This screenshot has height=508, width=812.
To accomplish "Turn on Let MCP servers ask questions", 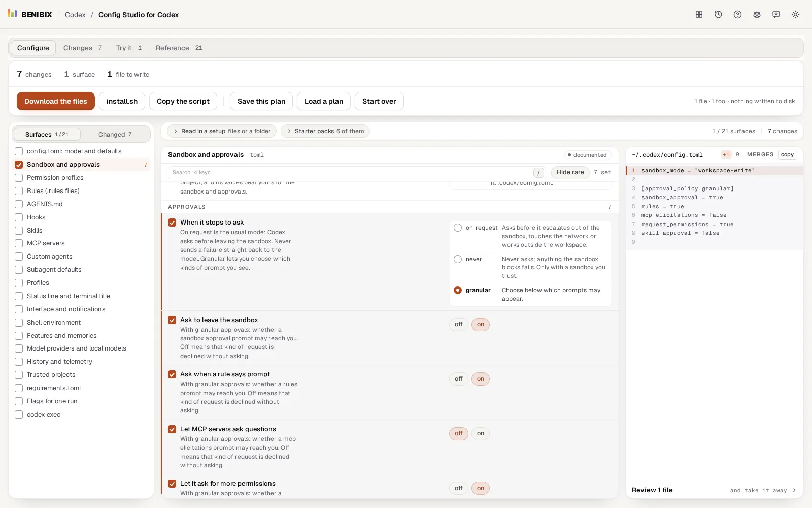I will point(480,433).
